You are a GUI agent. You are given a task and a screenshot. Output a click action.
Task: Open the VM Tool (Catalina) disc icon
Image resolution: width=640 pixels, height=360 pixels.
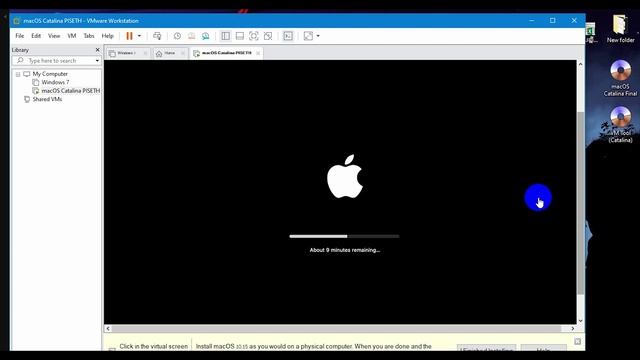pos(620,125)
